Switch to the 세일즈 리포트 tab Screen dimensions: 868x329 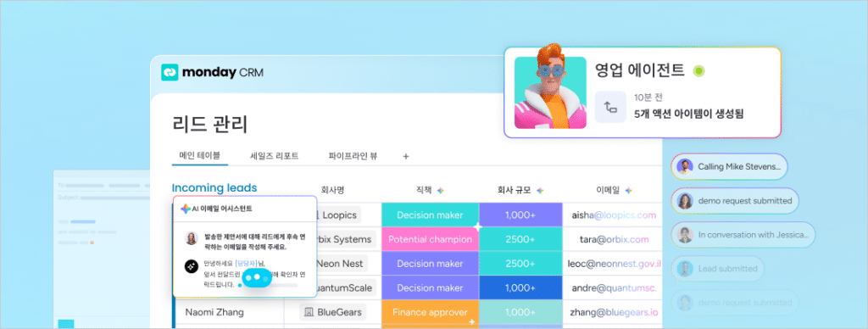tap(275, 156)
